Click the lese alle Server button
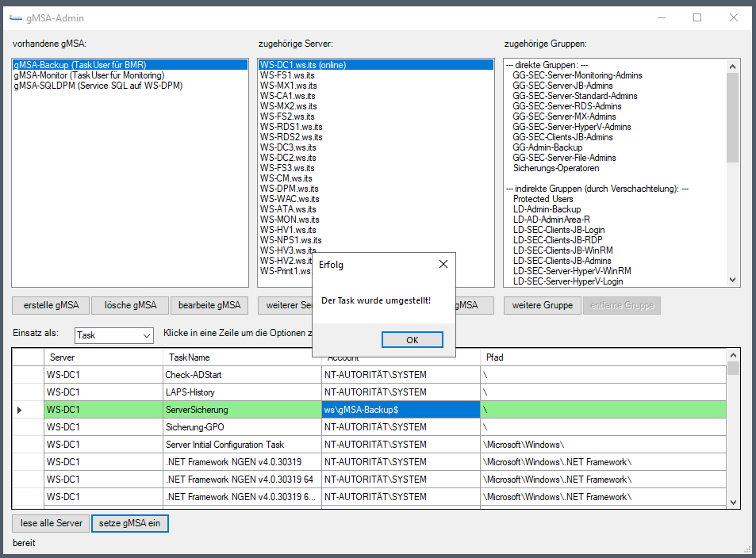 51,523
